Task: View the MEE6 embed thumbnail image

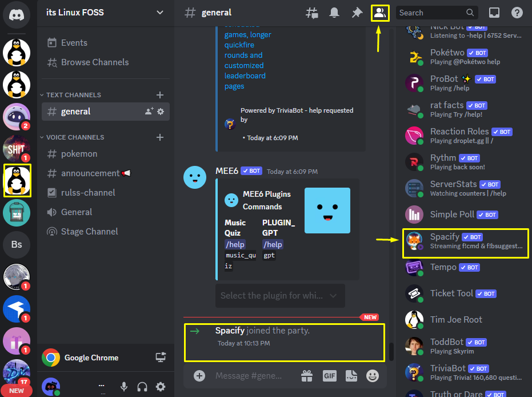Action: pyautogui.click(x=327, y=211)
